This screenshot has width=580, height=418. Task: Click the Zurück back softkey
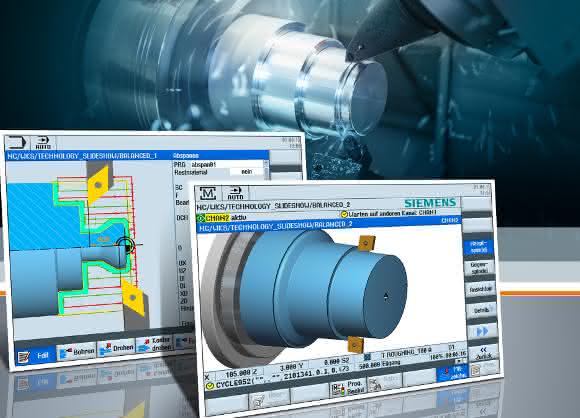pos(483,353)
